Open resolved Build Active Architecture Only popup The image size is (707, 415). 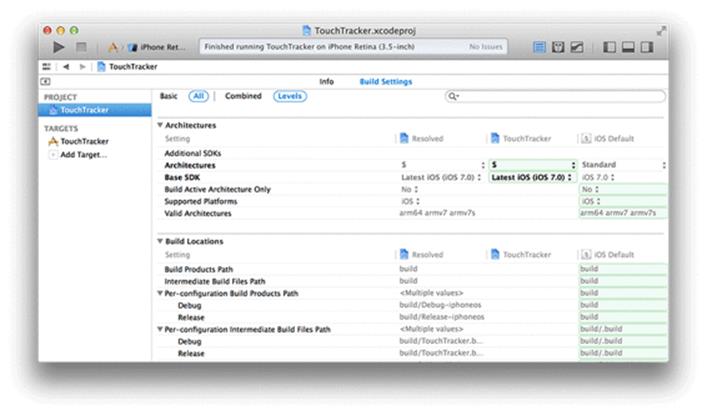(x=410, y=189)
